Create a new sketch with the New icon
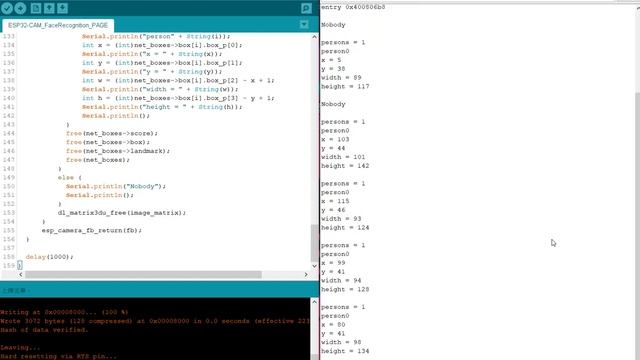The height and width of the screenshot is (360, 640). pos(36,8)
